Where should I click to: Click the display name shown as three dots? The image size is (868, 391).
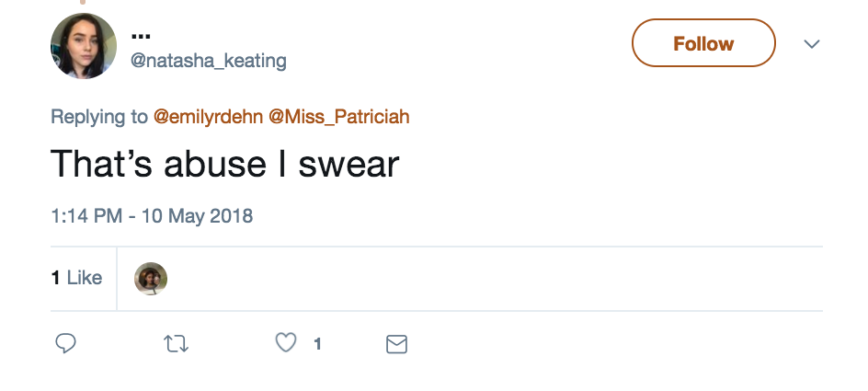[x=141, y=36]
